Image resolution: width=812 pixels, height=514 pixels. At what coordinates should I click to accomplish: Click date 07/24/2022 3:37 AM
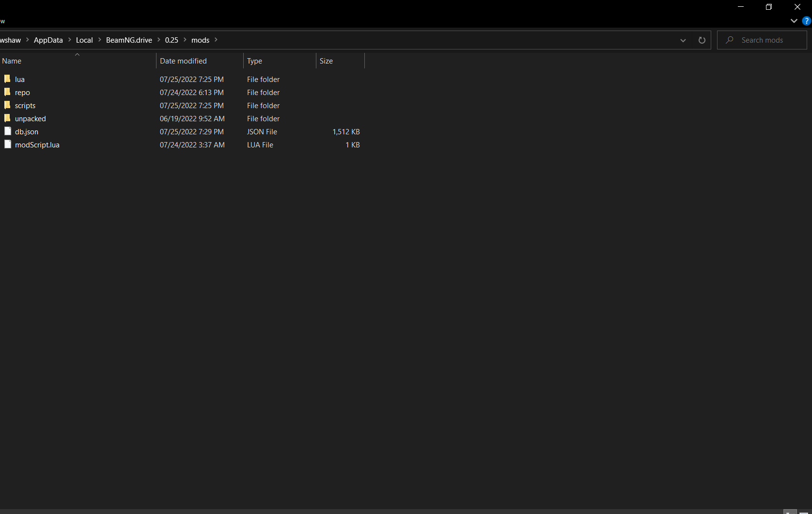[192, 145]
